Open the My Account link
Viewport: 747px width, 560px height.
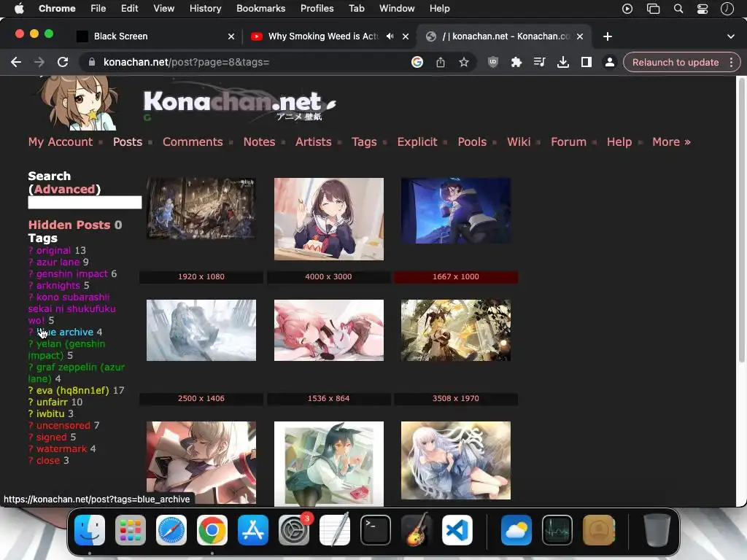point(60,142)
